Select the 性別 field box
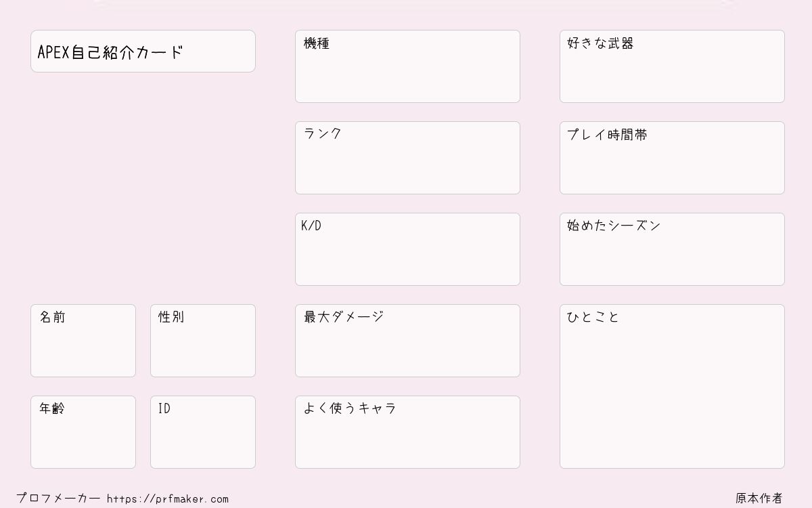 coord(203,341)
